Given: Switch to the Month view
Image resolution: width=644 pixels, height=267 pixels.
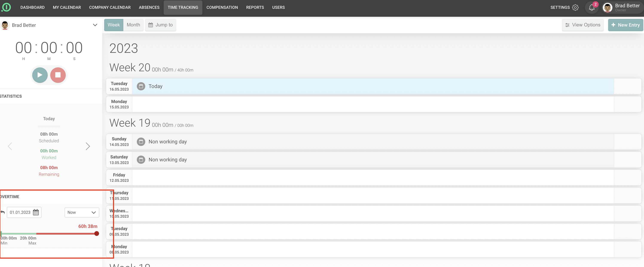Looking at the screenshot, I should pos(133,25).
